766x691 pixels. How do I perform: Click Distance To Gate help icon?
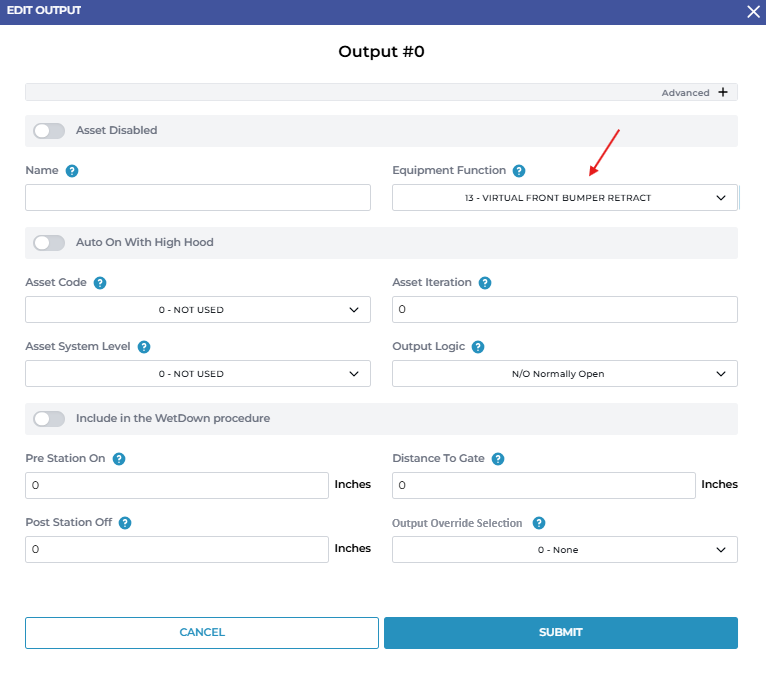pos(498,459)
